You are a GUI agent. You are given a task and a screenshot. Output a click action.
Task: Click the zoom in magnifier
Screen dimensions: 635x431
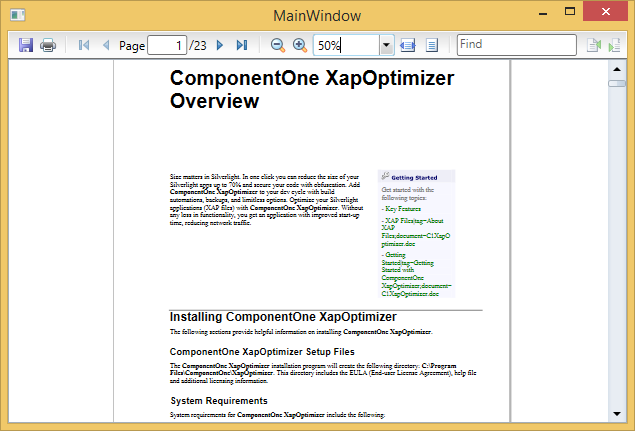point(299,45)
